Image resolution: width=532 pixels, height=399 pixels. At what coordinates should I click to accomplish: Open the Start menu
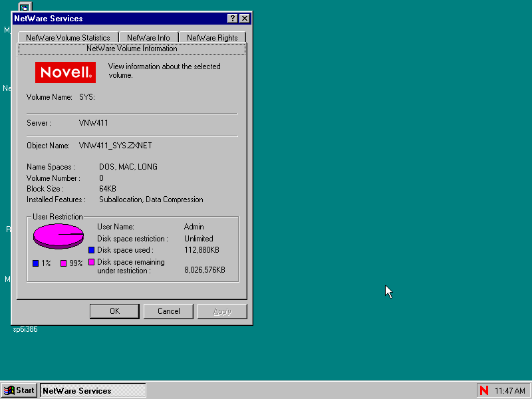19,390
